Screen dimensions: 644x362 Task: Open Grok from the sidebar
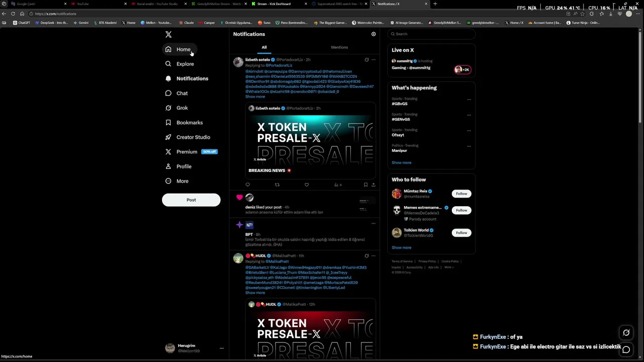177,108
